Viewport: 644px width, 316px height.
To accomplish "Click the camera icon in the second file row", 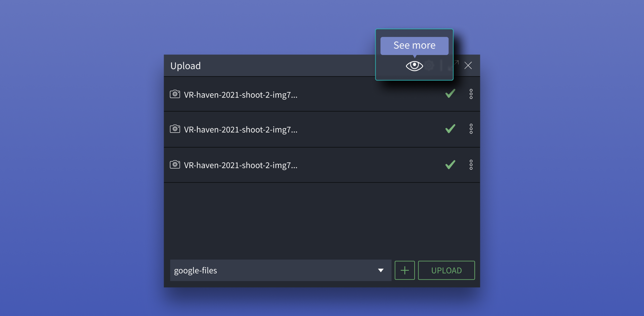I will pos(175,129).
